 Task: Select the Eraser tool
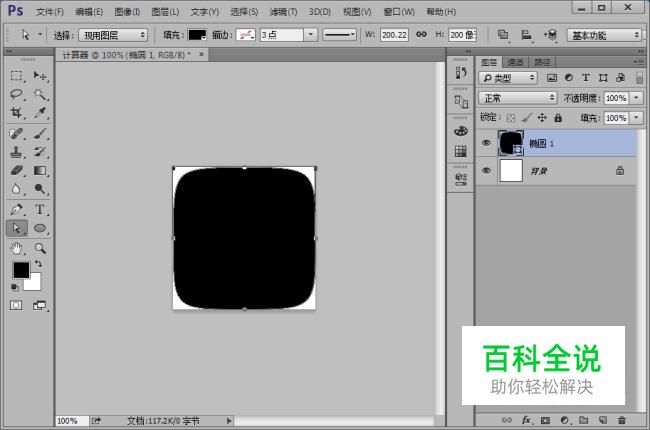16,170
